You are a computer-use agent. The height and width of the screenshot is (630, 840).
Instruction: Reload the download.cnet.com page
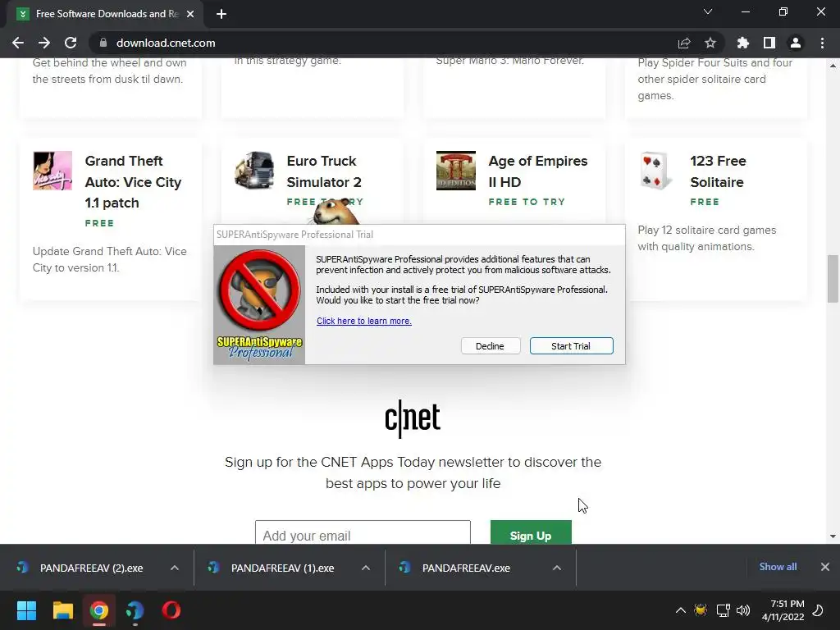click(x=71, y=43)
